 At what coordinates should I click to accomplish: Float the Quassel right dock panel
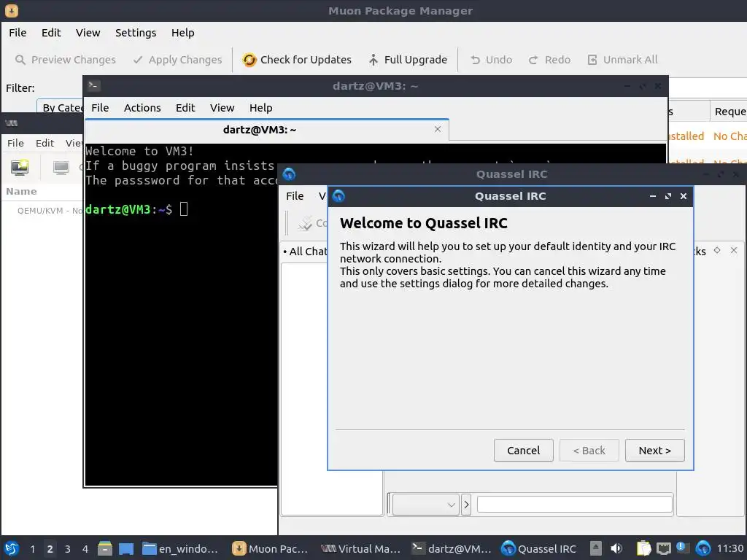tap(717, 251)
